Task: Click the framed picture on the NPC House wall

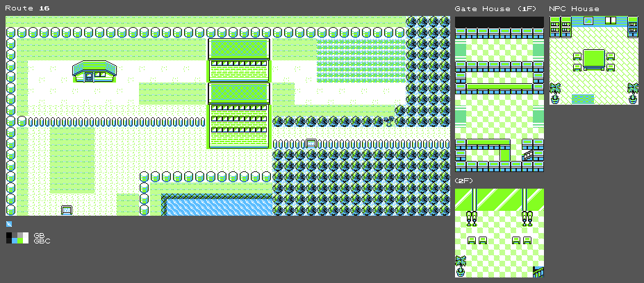Action: pos(588,21)
